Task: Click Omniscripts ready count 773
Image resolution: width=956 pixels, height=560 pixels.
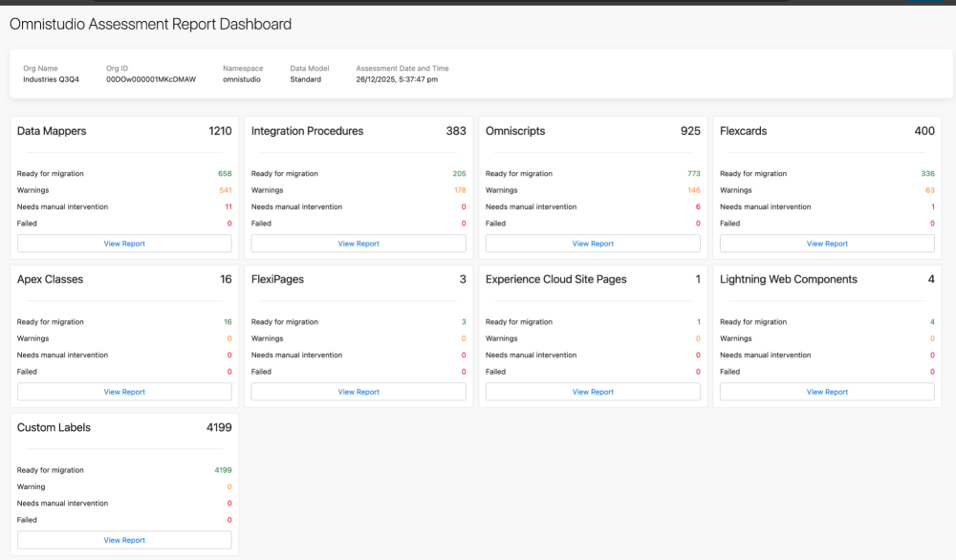Action: pyautogui.click(x=694, y=174)
